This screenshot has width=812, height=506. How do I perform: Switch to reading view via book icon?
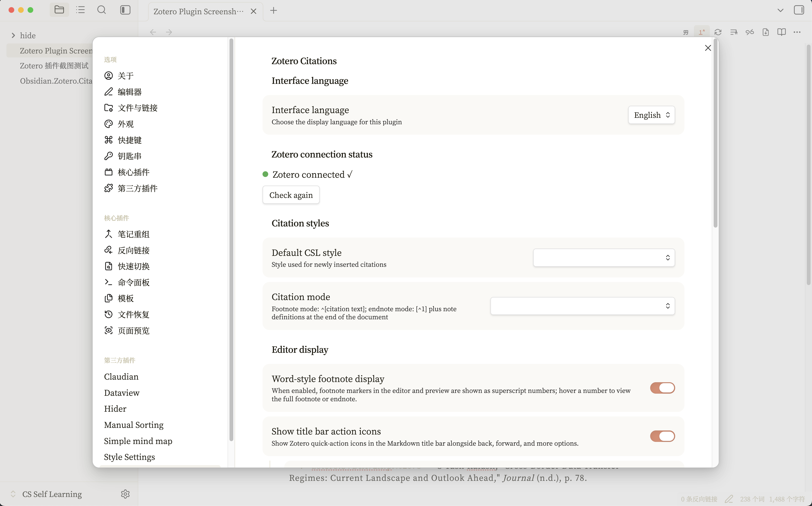coord(782,32)
